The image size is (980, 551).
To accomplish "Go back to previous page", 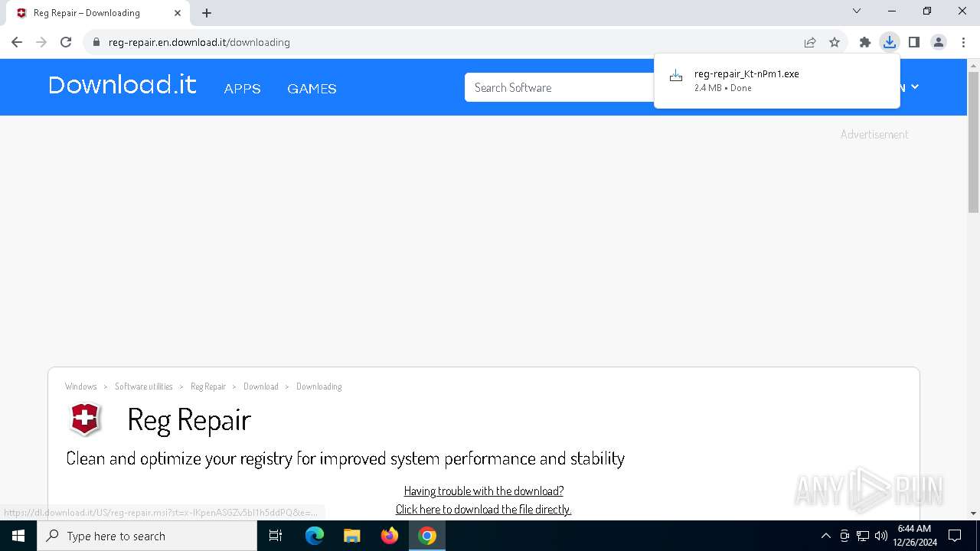I will [x=17, y=42].
